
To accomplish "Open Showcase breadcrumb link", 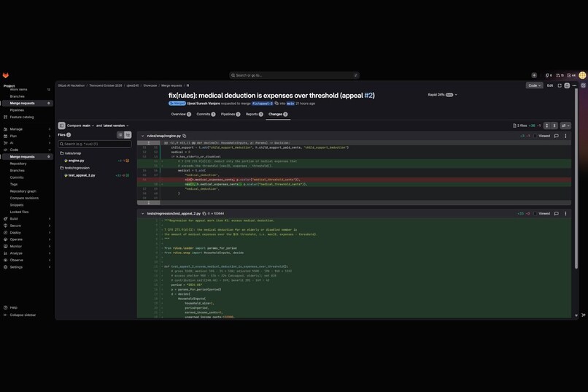I will click(x=150, y=85).
